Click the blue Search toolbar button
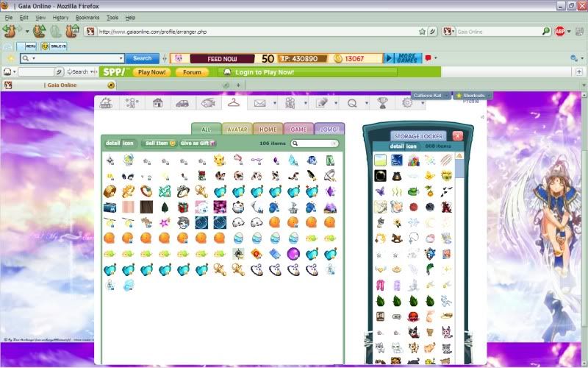This screenshot has height=368, width=588. (142, 58)
